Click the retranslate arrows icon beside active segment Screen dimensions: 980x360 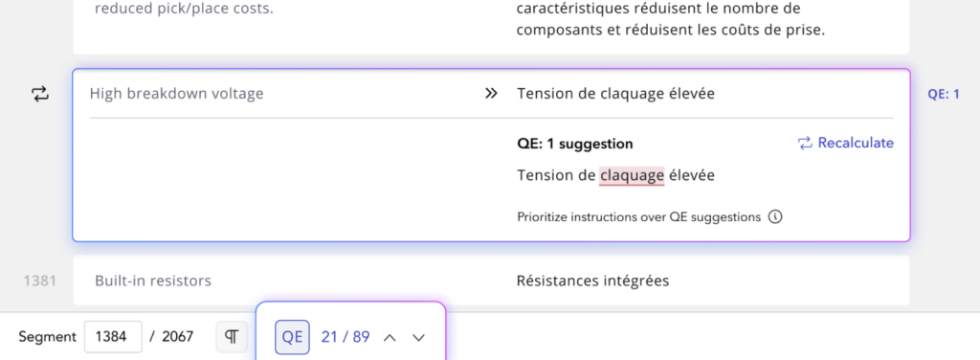point(40,95)
